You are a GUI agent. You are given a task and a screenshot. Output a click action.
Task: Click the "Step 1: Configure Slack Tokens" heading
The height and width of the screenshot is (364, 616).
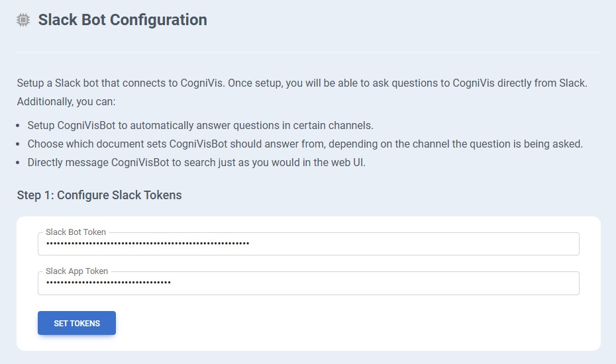click(99, 195)
